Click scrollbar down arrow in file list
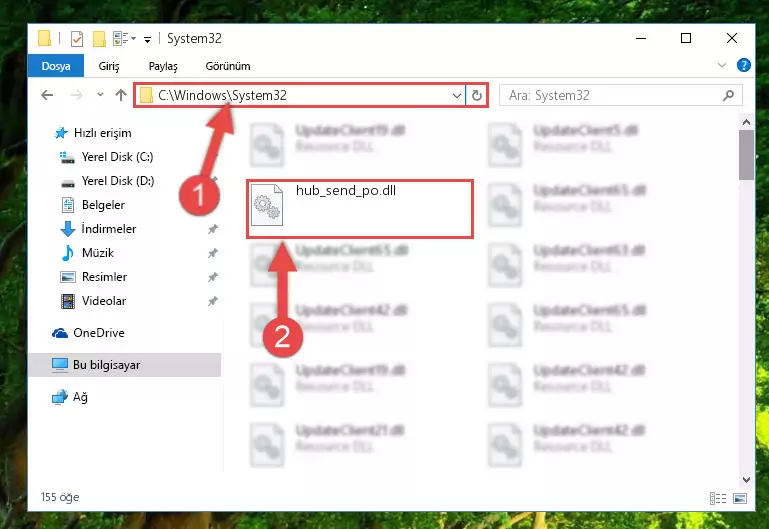The height and width of the screenshot is (529, 769). coord(746,479)
